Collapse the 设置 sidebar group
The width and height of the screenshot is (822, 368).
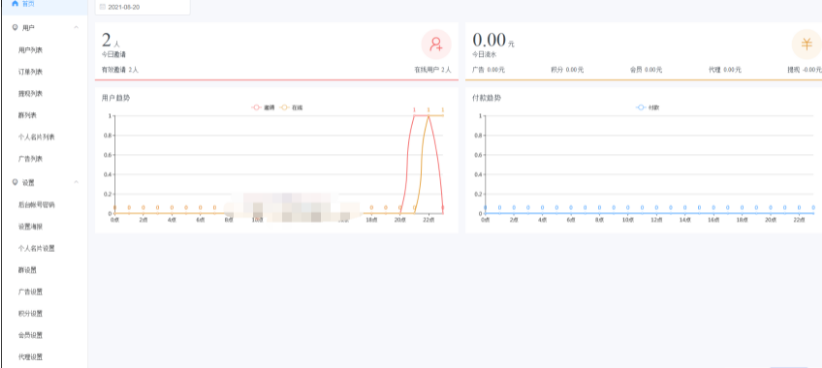tap(76, 182)
